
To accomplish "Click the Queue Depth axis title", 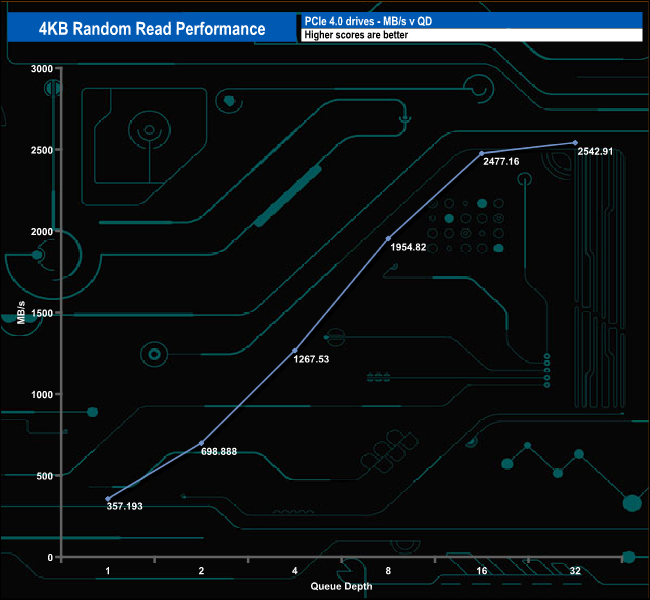I will 341,585.
